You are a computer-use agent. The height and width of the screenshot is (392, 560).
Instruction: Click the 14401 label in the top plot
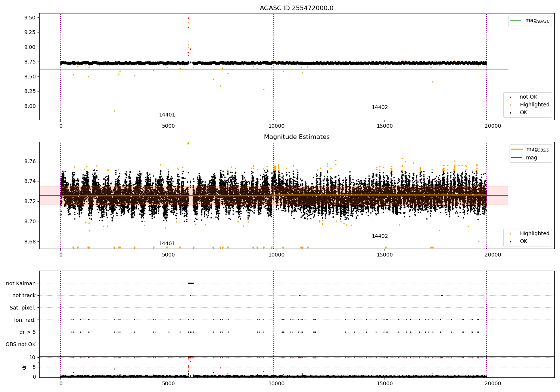(167, 115)
